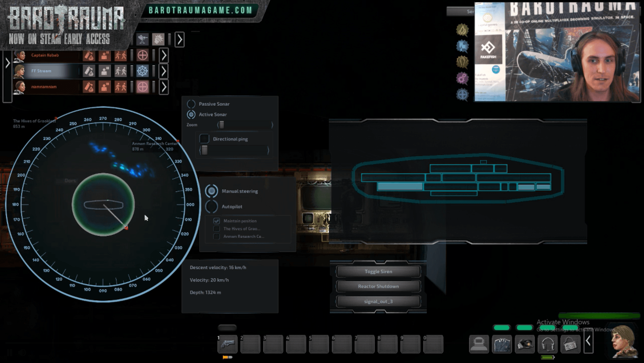Adjust the sonar Zoom slider handle
Viewport: 644px width, 363px height.
pyautogui.click(x=222, y=125)
